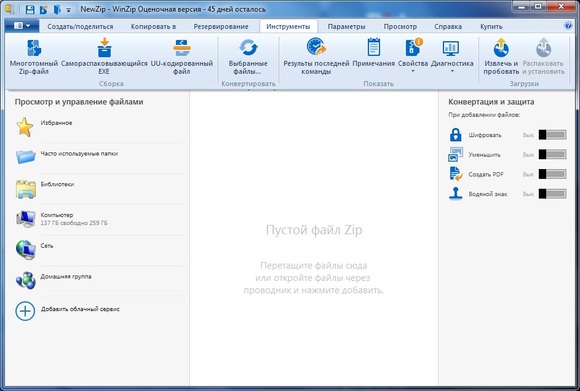Switch to Создать/поделиться tab
This screenshot has height=391, width=580.
(80, 27)
